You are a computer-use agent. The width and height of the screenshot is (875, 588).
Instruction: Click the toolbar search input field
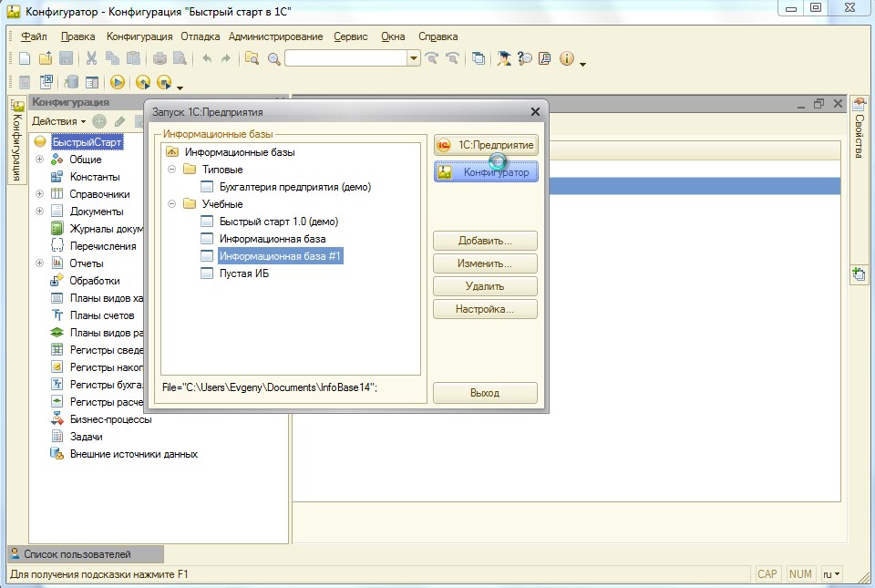(x=346, y=58)
